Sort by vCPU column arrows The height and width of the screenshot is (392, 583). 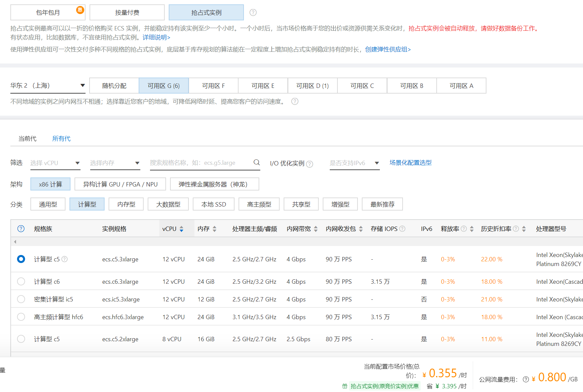[181, 229]
